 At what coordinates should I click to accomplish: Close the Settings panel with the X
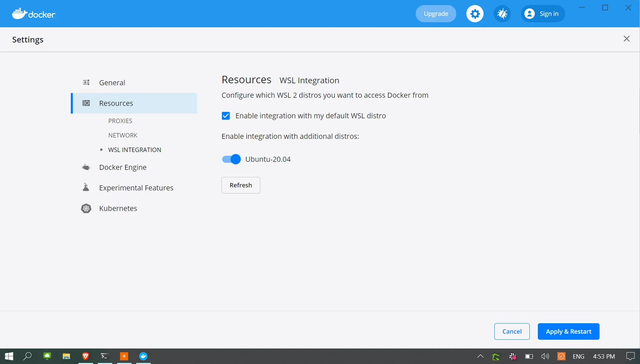627,39
